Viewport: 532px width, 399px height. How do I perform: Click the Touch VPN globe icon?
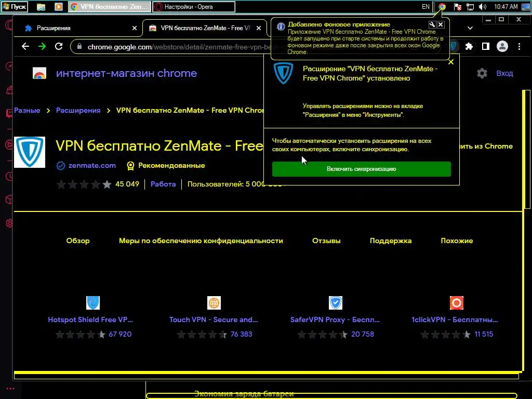pos(214,303)
